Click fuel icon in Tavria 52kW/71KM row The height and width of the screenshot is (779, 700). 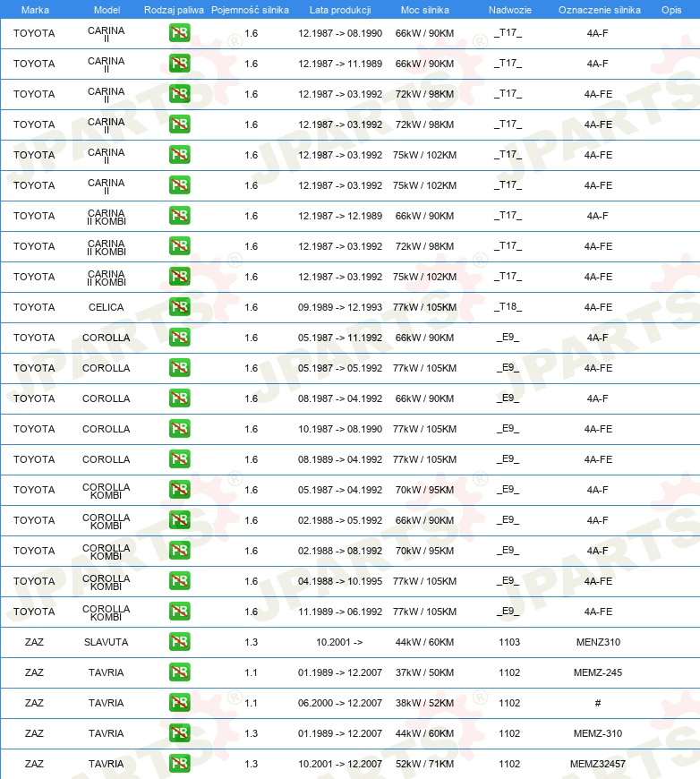tap(179, 763)
